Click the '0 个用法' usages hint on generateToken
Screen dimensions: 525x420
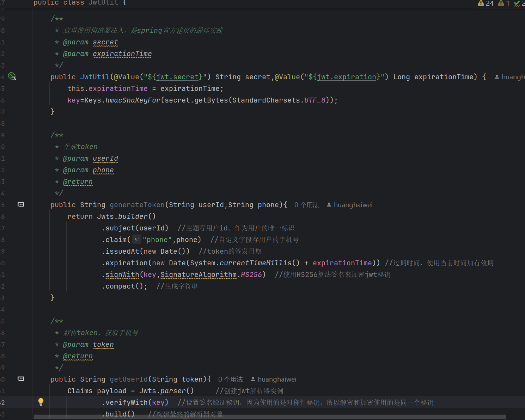(x=306, y=205)
